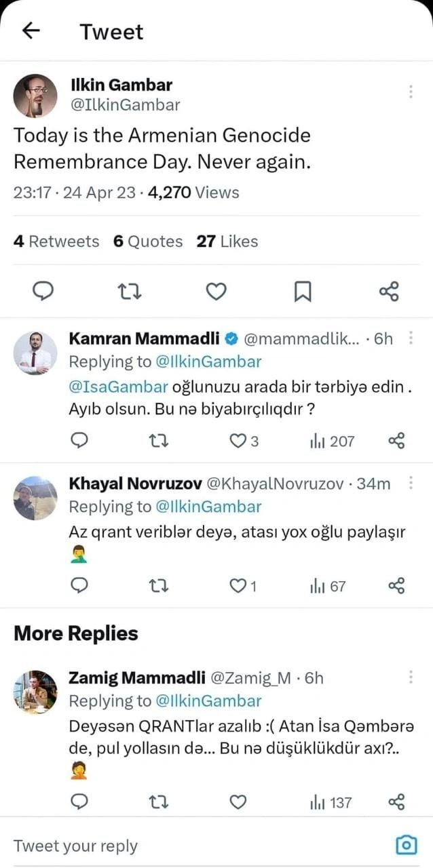433x868 pixels.
Task: View the 6 Quotes list
Action: tap(148, 241)
